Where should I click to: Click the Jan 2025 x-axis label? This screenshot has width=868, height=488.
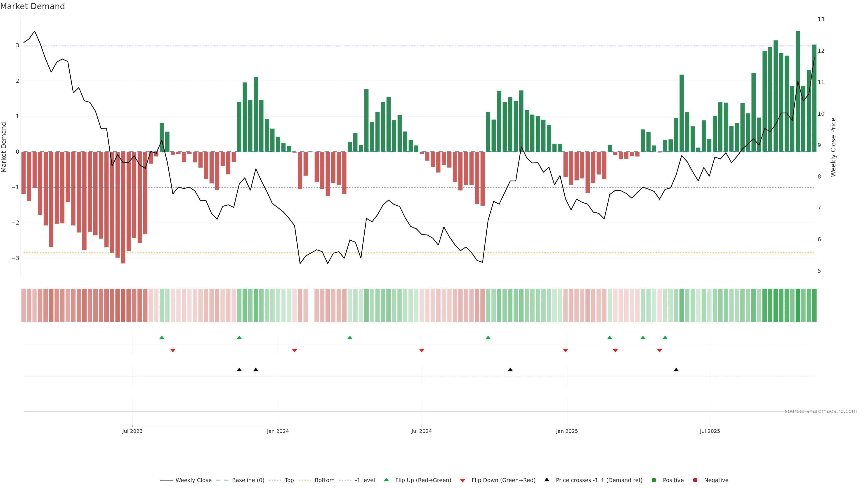[567, 431]
